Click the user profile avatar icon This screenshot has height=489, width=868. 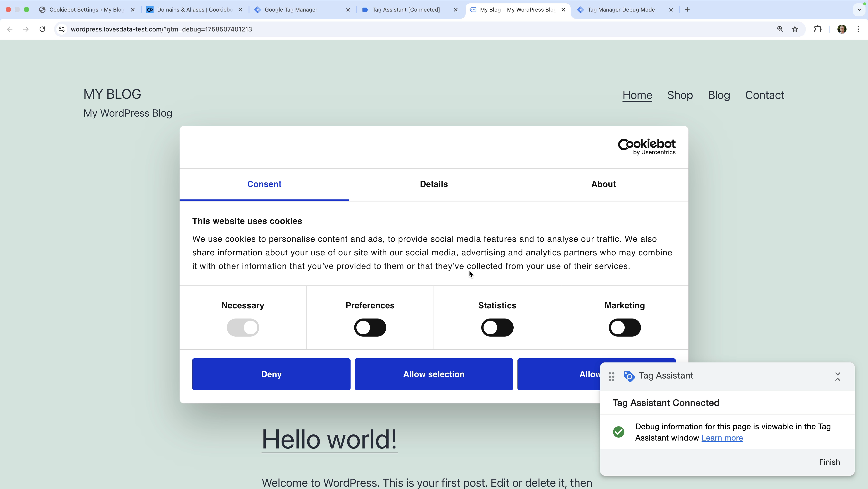pos(842,29)
